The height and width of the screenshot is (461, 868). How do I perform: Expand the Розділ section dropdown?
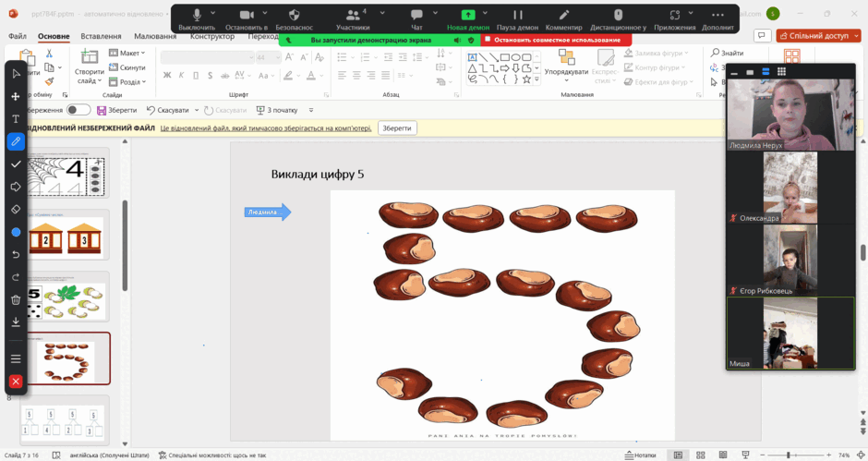coord(127,82)
